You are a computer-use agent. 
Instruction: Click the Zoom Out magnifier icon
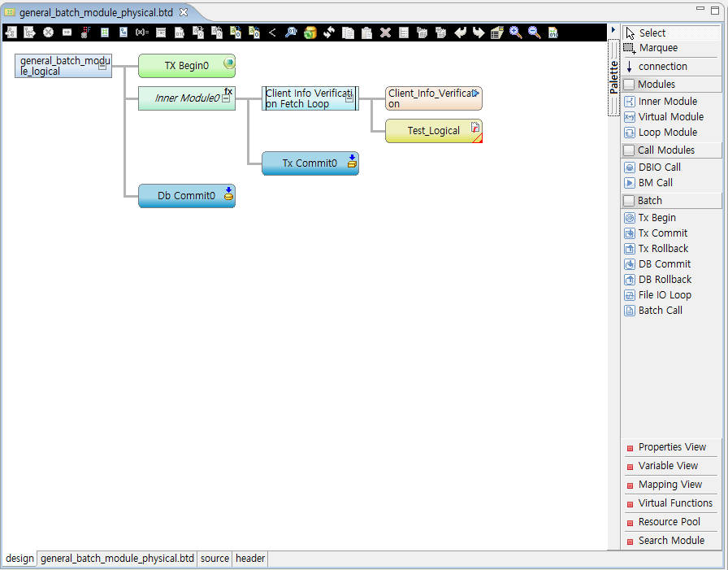(x=533, y=33)
